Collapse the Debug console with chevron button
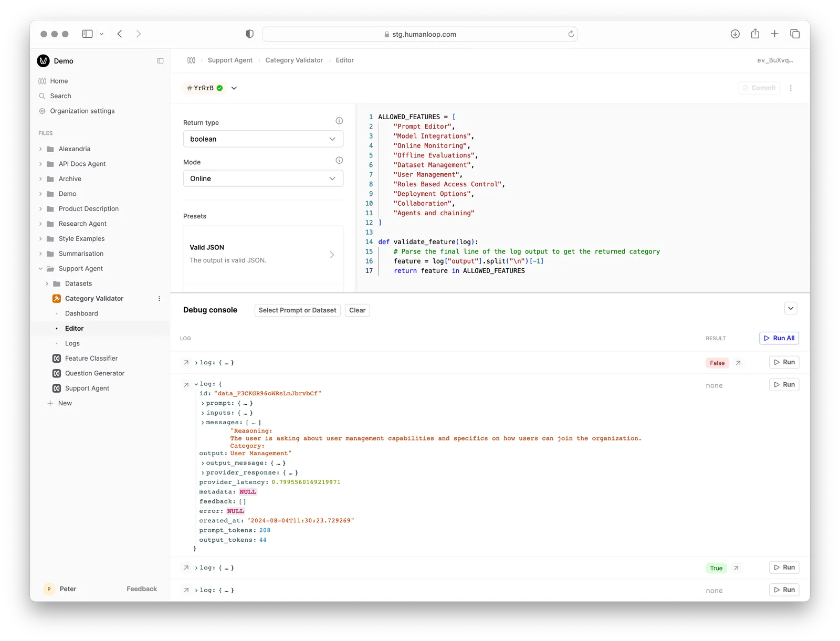Viewport: 840px width, 641px height. [791, 309]
